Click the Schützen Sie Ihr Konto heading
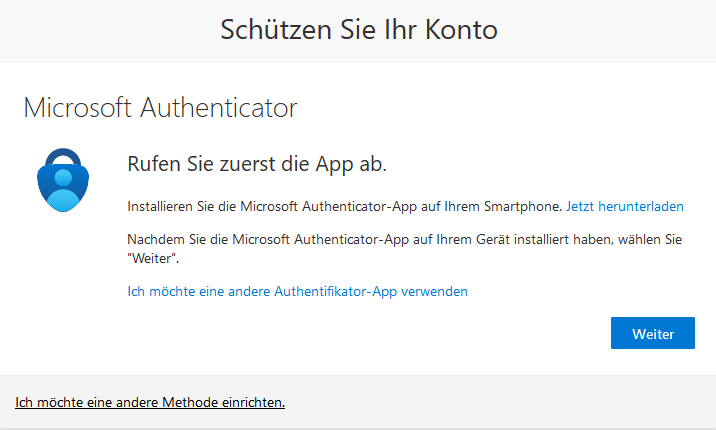Screen dimensions: 716x430 tap(359, 30)
